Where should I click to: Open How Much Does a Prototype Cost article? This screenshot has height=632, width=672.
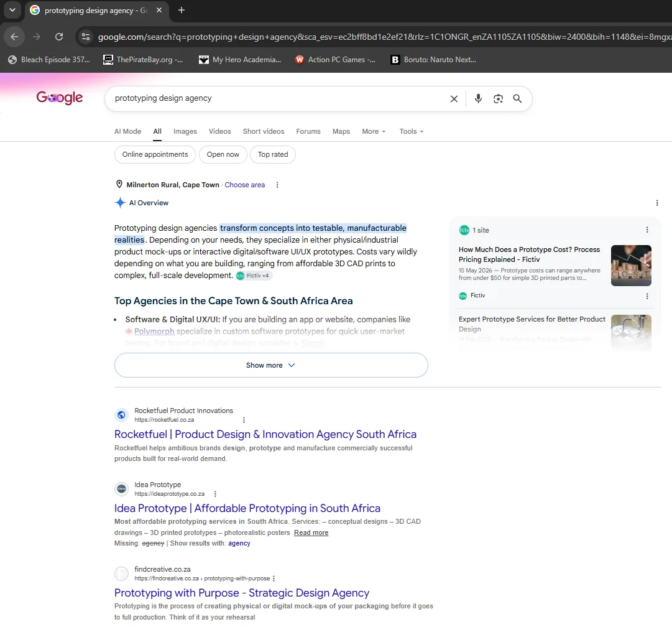(529, 254)
